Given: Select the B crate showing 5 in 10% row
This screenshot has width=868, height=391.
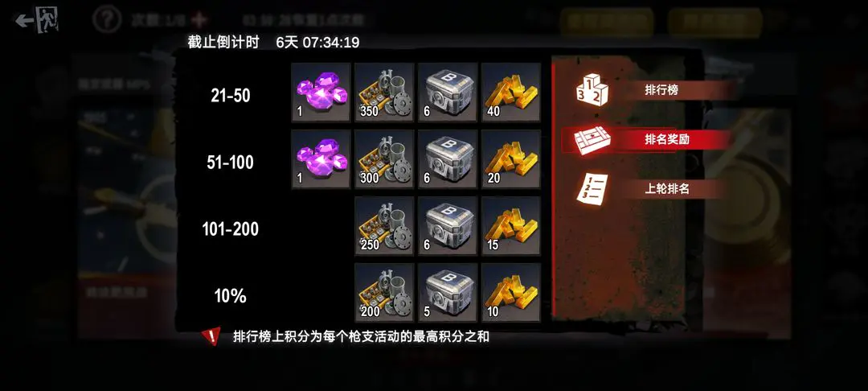Looking at the screenshot, I should pyautogui.click(x=448, y=292).
